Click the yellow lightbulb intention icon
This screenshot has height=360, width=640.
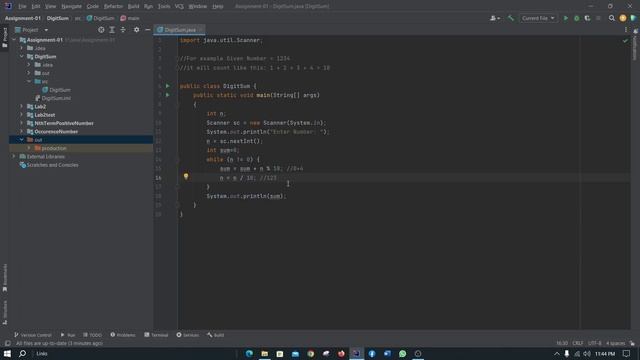tap(186, 176)
